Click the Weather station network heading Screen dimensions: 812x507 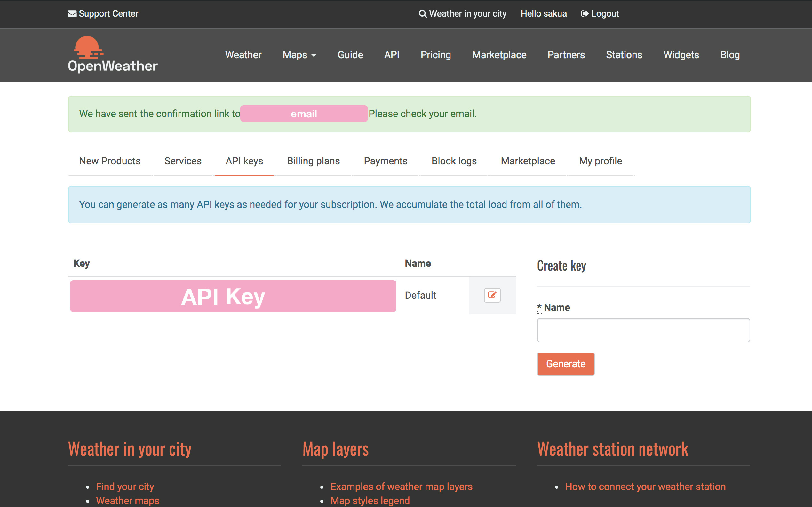[612, 449]
